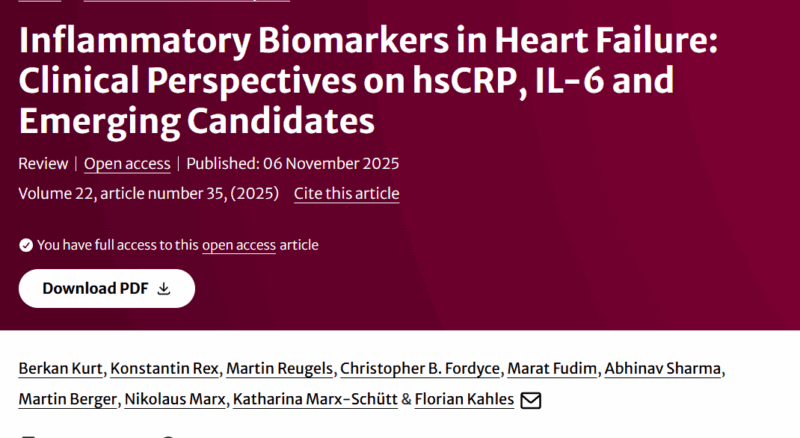This screenshot has height=438, width=800.
Task: Click the 'Cite this article' link
Action: tap(346, 193)
